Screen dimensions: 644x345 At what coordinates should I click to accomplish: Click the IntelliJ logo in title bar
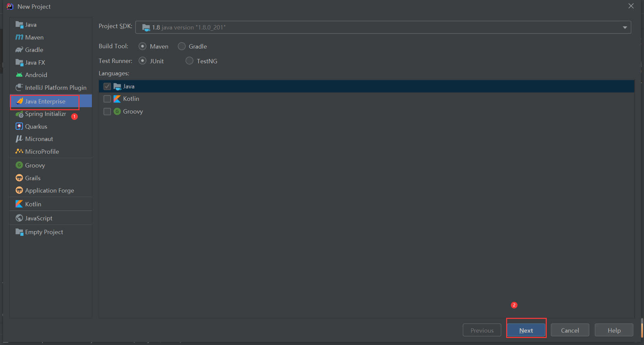click(10, 6)
